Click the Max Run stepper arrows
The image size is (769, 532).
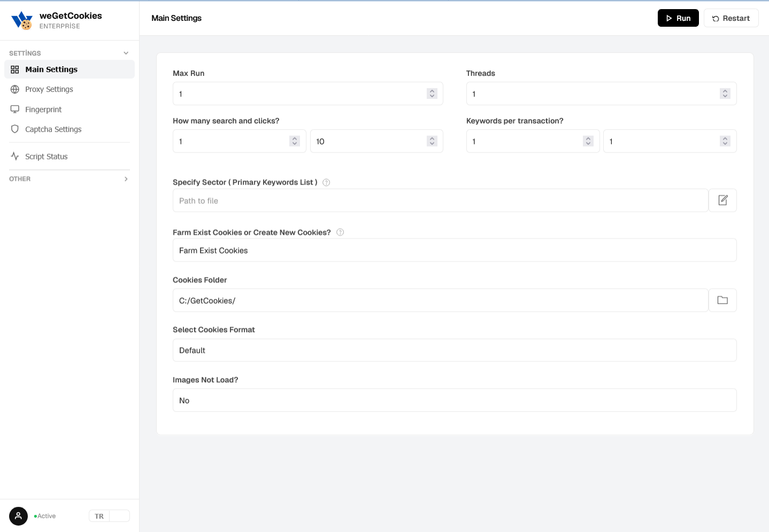tap(432, 94)
